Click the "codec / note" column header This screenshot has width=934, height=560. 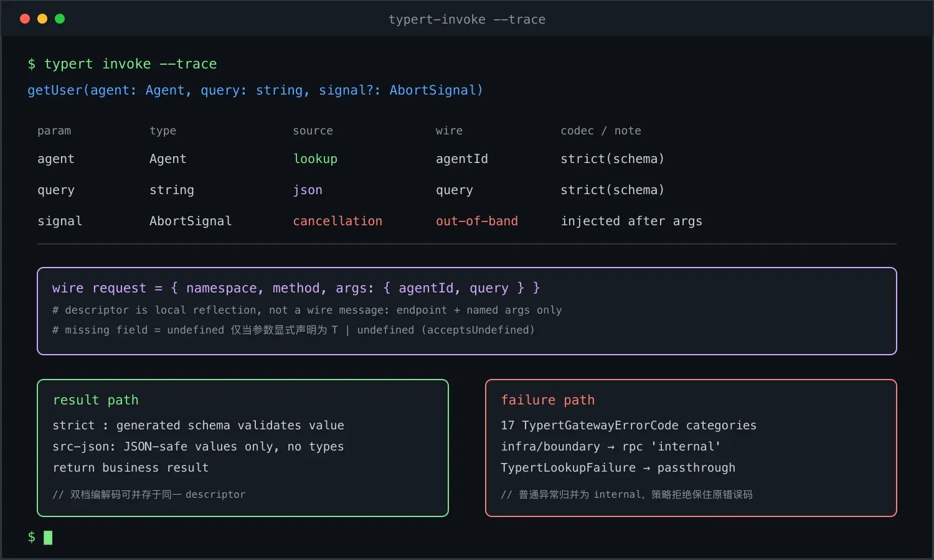click(x=601, y=131)
